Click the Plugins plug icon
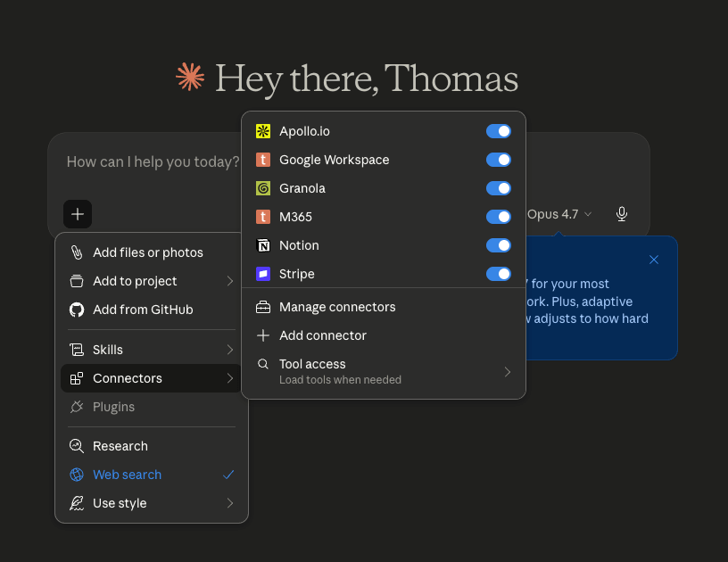 [x=77, y=407]
